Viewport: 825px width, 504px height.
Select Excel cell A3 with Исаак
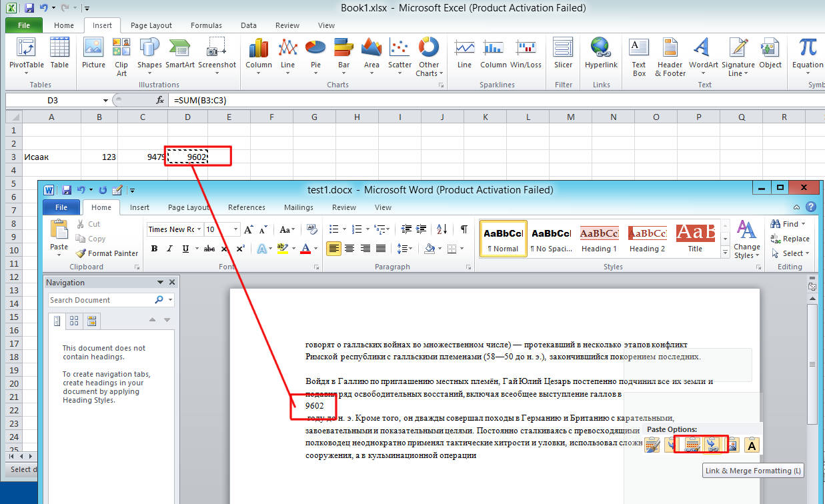[x=51, y=157]
